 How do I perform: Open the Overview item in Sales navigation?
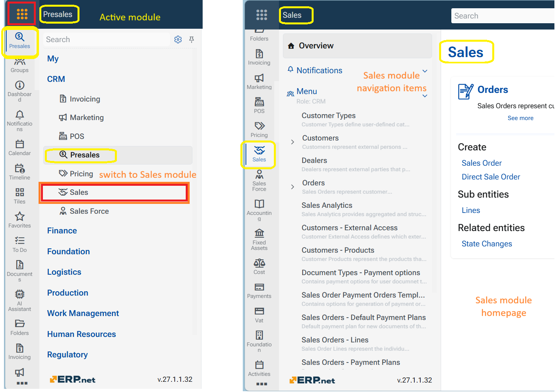coord(357,46)
